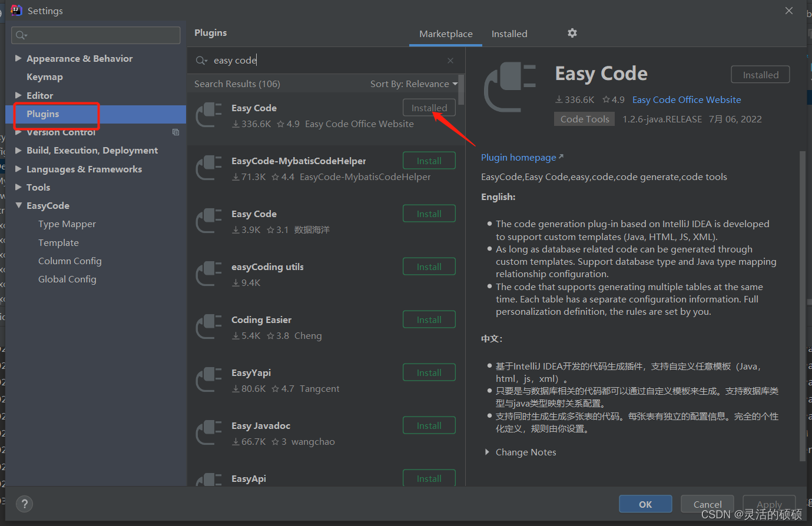Click the EasyYapi plugin icon

(208, 379)
